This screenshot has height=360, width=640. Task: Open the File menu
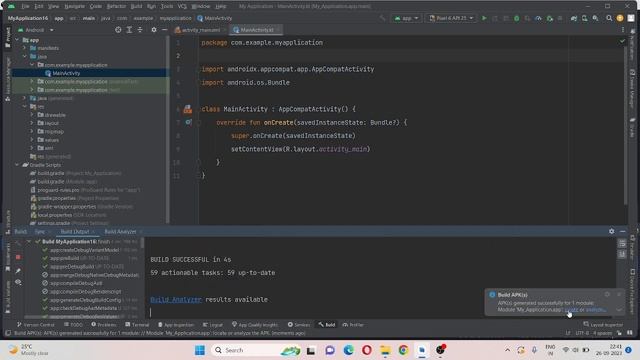click(25, 6)
